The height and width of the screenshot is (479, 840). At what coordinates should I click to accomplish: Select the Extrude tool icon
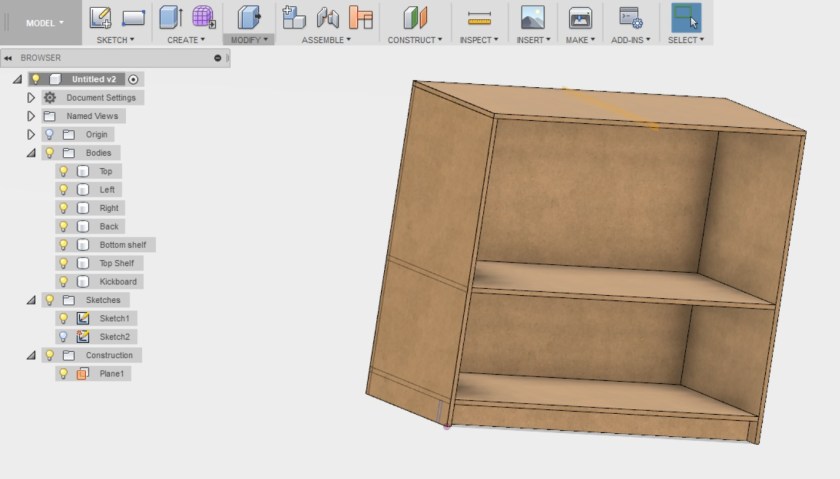[x=170, y=17]
